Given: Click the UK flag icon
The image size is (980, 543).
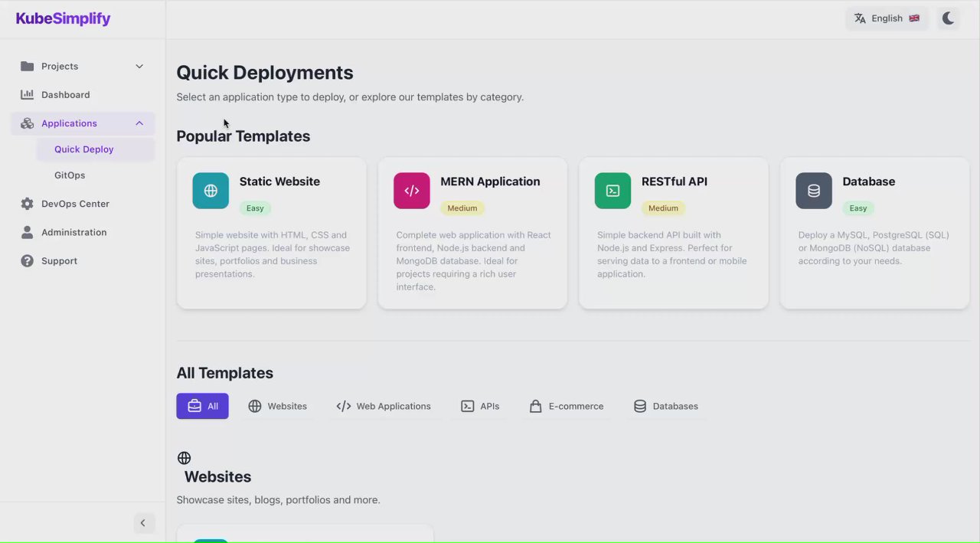Looking at the screenshot, I should [x=914, y=18].
